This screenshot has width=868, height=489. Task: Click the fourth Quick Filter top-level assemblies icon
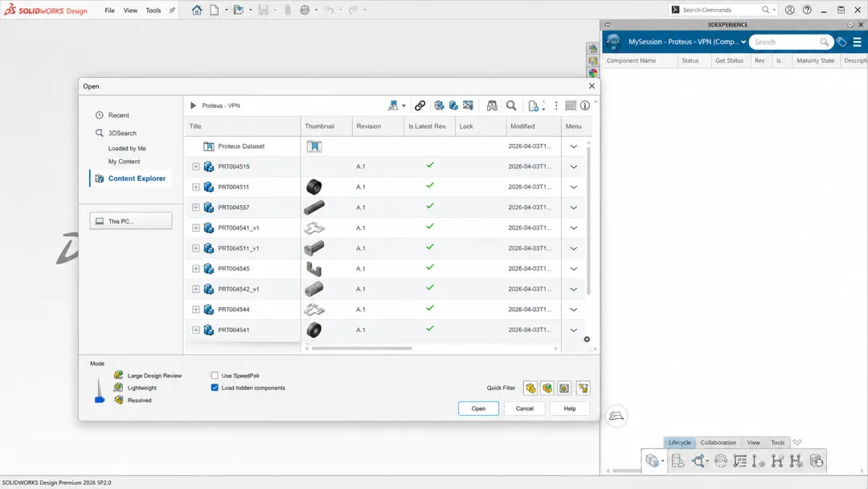tap(583, 388)
